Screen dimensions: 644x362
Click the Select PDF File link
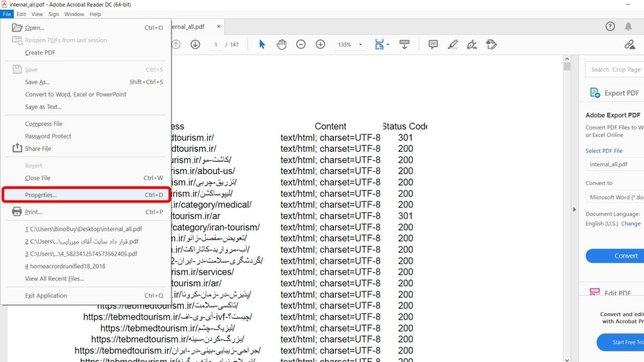[604, 151]
